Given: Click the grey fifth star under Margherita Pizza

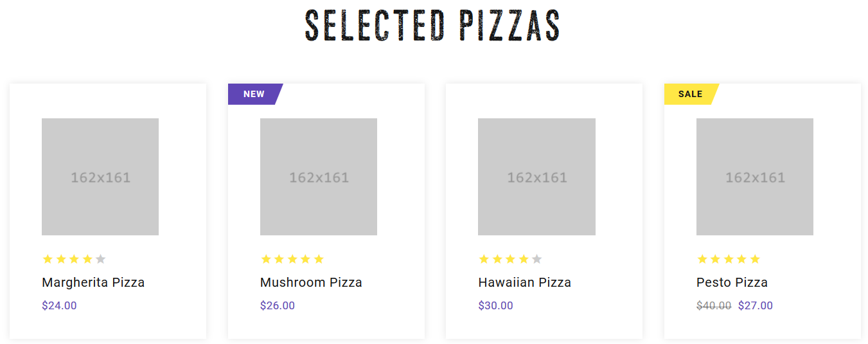Looking at the screenshot, I should tap(100, 259).
